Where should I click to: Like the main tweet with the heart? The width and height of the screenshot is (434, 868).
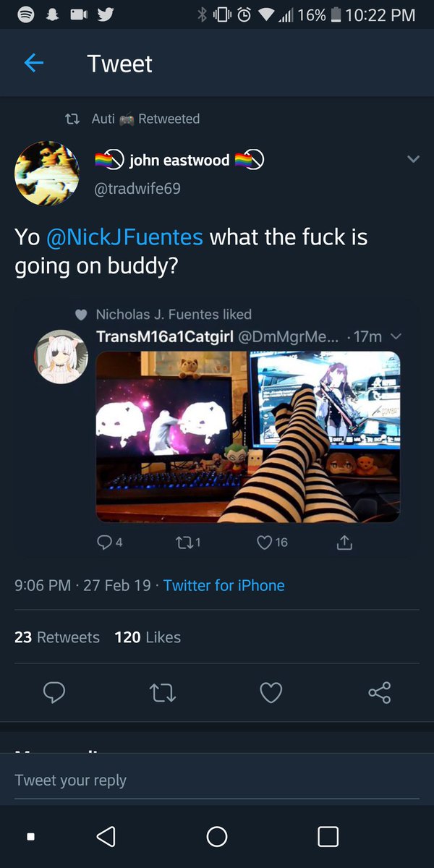pyautogui.click(x=271, y=692)
